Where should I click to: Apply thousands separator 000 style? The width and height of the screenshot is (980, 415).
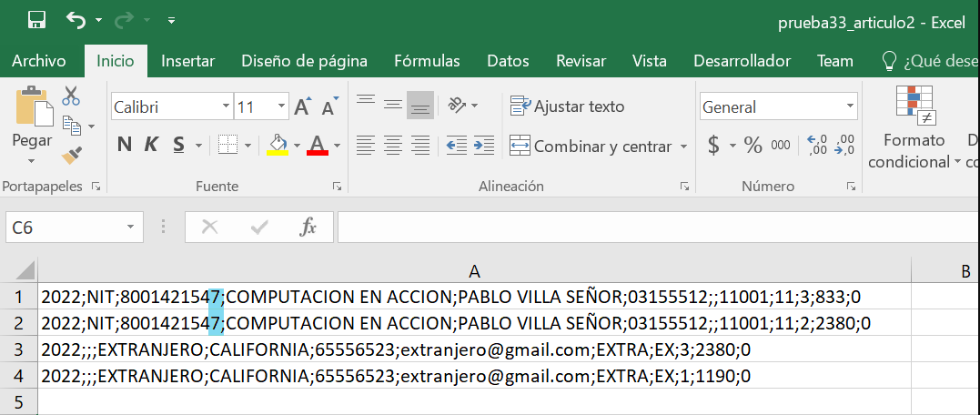click(x=781, y=146)
